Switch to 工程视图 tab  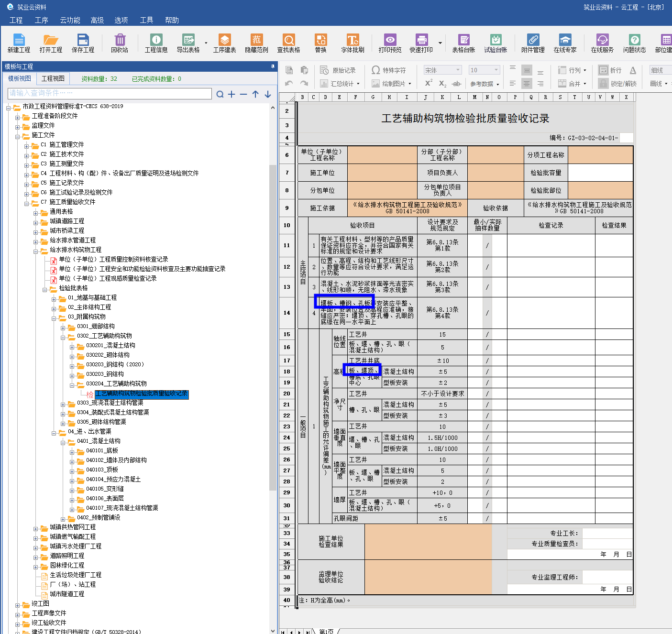coord(53,78)
